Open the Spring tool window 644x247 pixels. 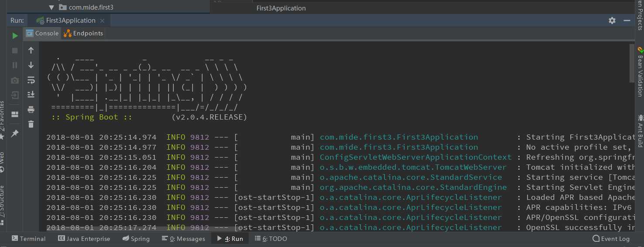point(136,239)
